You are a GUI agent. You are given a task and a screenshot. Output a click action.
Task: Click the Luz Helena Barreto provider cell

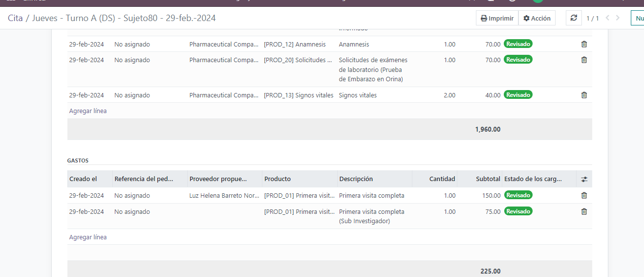224,196
